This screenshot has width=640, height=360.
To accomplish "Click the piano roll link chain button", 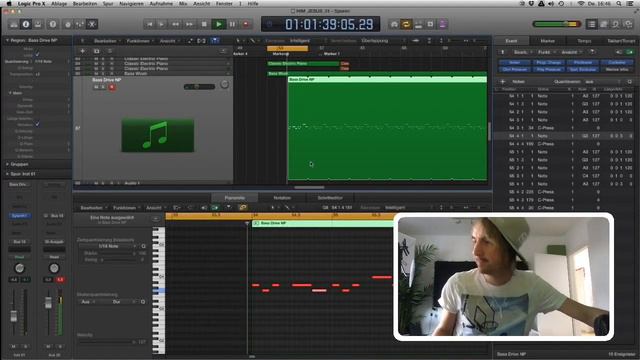I will tap(242, 208).
